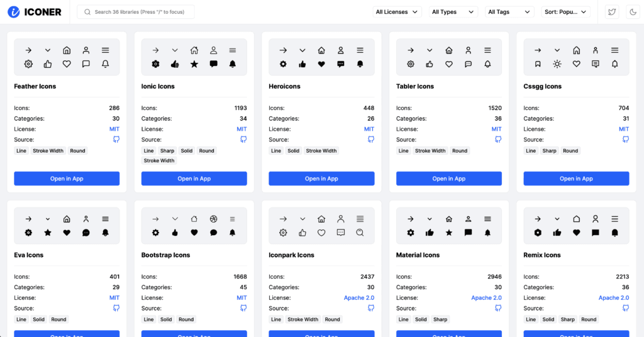Image resolution: width=644 pixels, height=337 pixels.
Task: Click the Heroicons GitHub source icon
Action: point(371,140)
